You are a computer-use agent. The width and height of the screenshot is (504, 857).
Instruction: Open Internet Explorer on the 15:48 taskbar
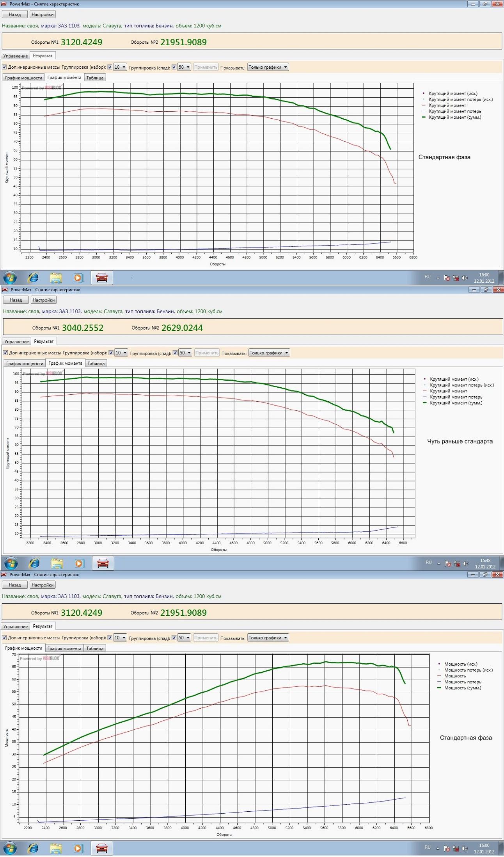[x=34, y=563]
